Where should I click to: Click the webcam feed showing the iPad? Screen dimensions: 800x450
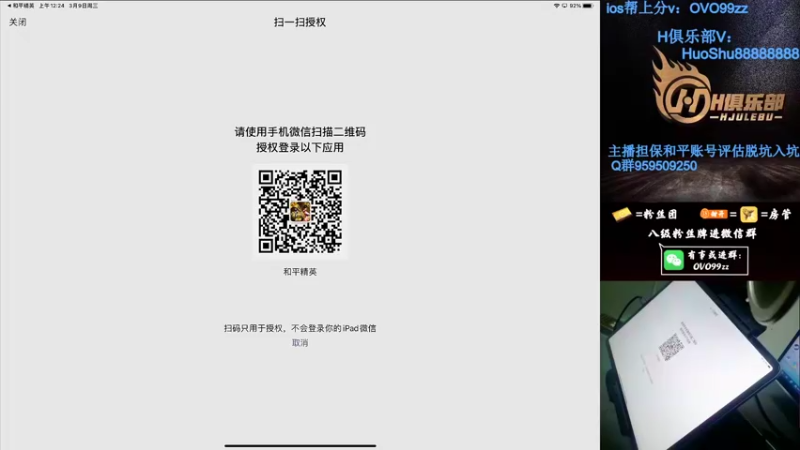pyautogui.click(x=700, y=365)
